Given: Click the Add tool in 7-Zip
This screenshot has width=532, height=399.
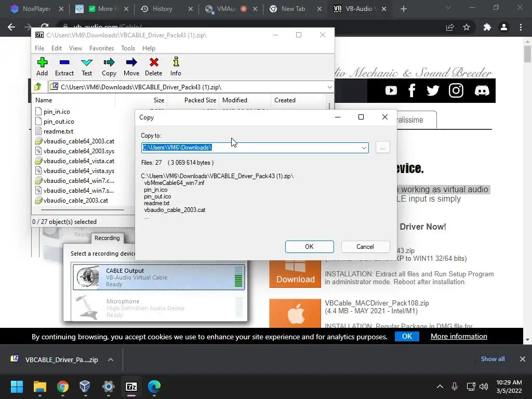Looking at the screenshot, I should (x=42, y=66).
